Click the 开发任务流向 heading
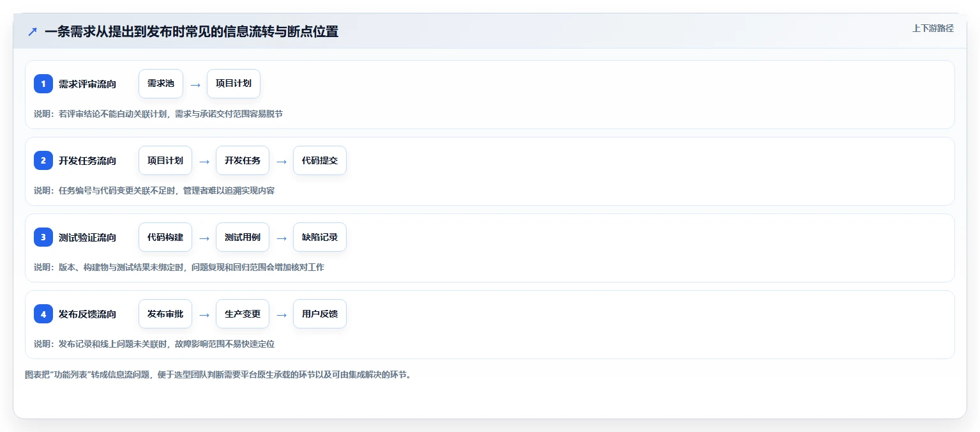The image size is (980, 432). (87, 160)
